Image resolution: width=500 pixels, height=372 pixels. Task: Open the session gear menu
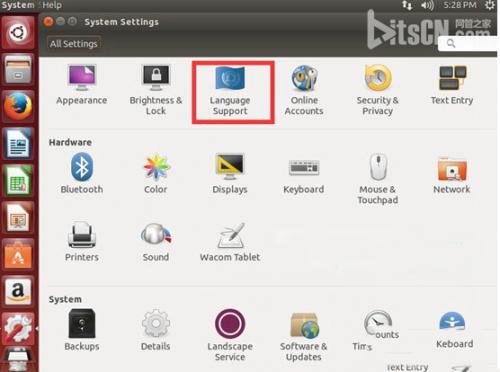489,5
